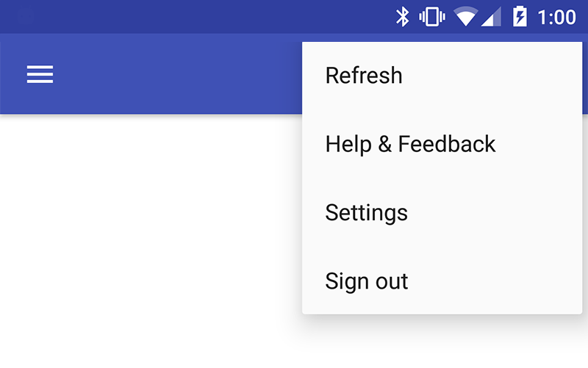
Task: Tap the battery charging icon
Action: 520,16
